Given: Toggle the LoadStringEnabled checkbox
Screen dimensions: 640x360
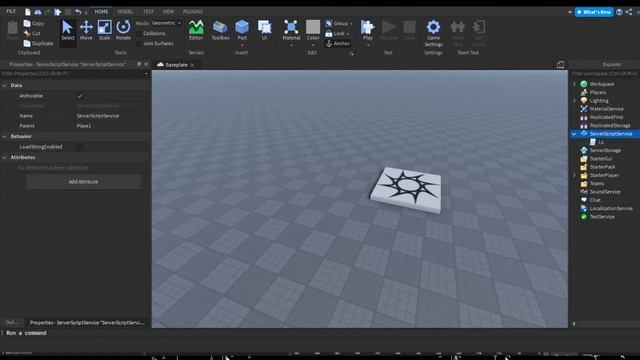Looking at the screenshot, I should [80, 147].
